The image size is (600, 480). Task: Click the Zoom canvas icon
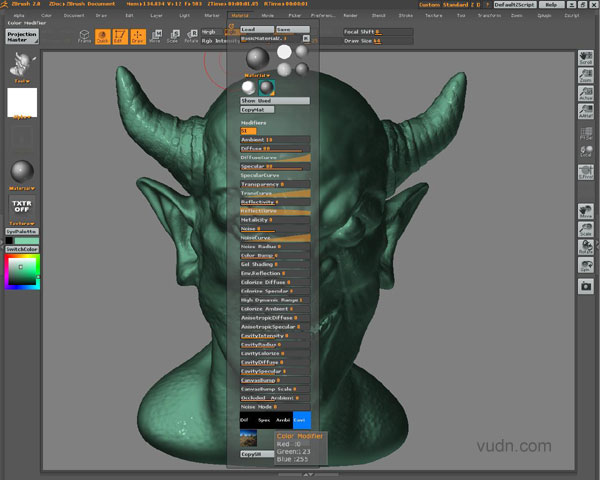coord(585,75)
